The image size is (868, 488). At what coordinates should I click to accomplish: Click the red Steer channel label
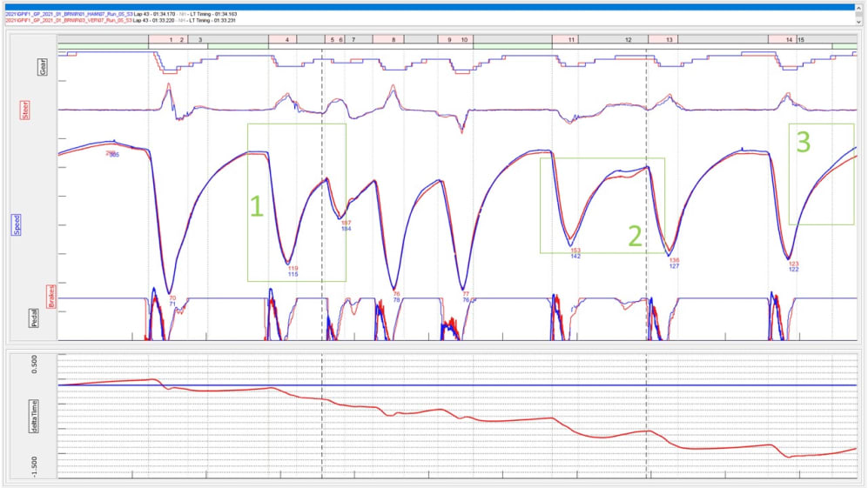click(x=26, y=110)
